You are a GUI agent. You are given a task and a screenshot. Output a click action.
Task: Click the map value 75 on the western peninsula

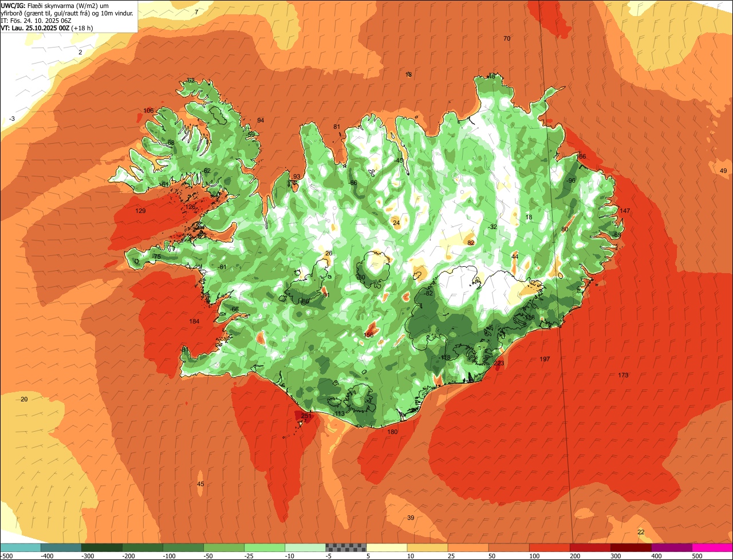(157, 257)
